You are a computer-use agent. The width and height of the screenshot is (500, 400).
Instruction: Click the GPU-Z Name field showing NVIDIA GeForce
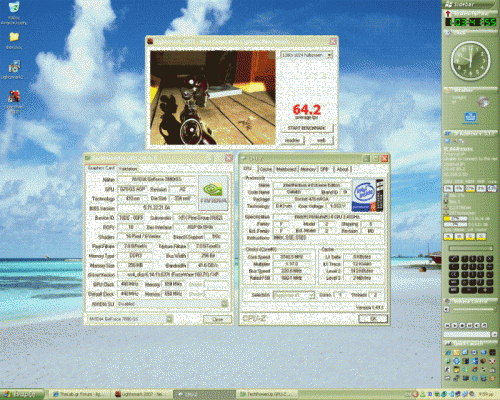coord(157,179)
